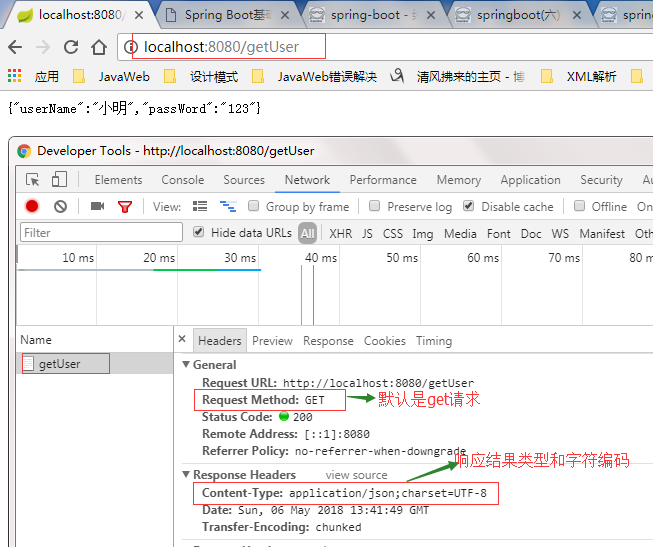
Task: Focus the network Filter text field
Action: tap(101, 232)
